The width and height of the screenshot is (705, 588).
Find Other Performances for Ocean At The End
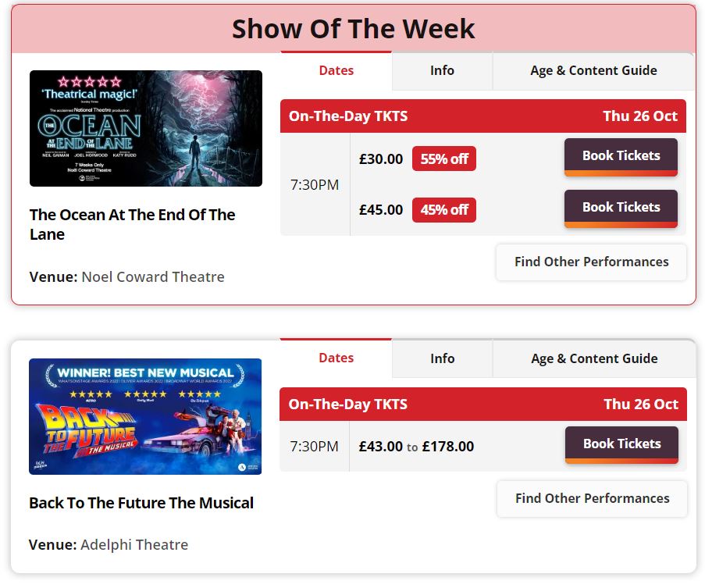(x=590, y=262)
